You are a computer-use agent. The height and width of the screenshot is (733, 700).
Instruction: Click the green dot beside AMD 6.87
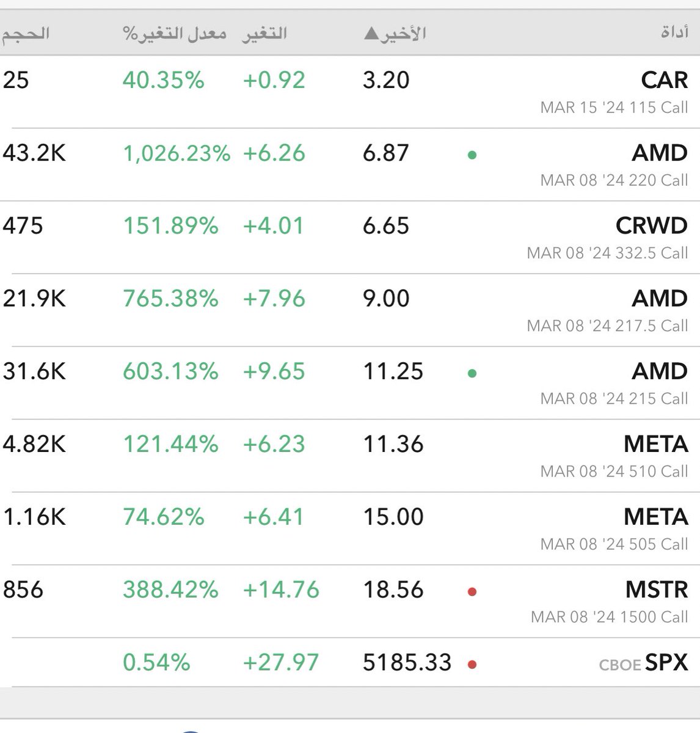(x=472, y=155)
